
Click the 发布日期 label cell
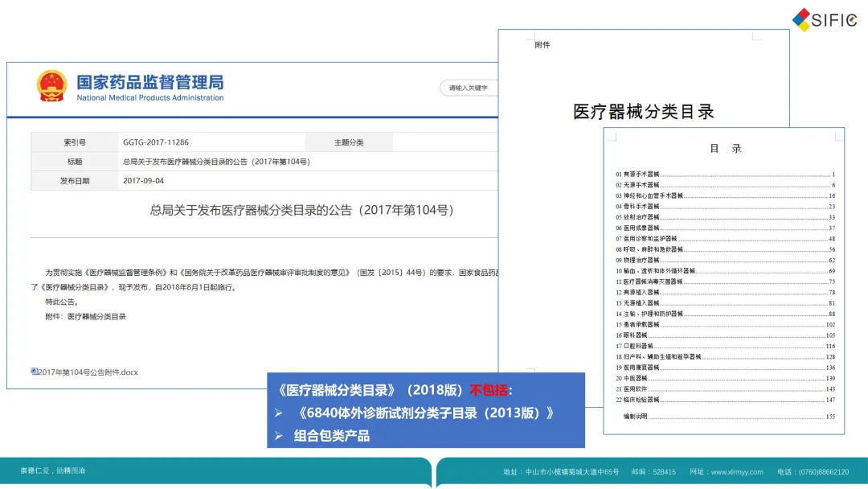[75, 181]
